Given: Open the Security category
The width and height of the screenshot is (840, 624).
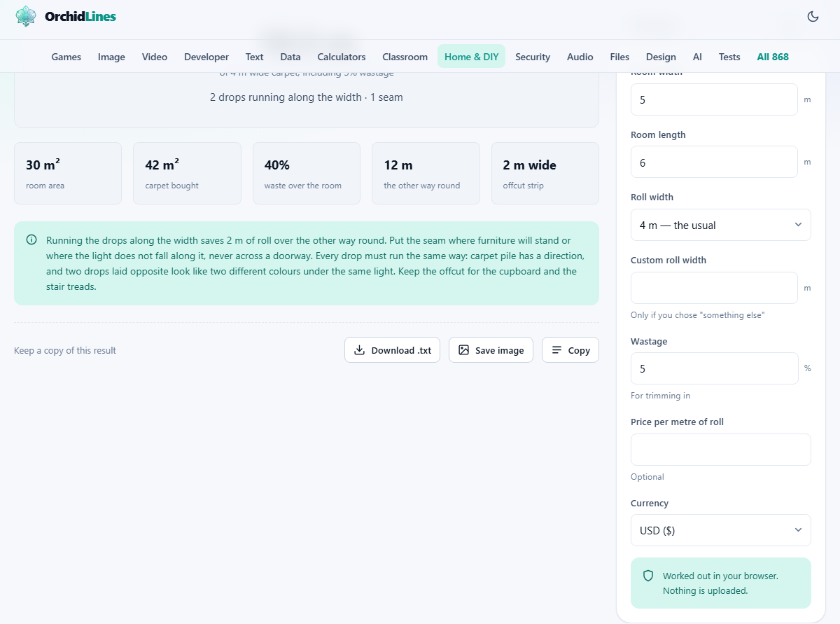Looking at the screenshot, I should (533, 57).
